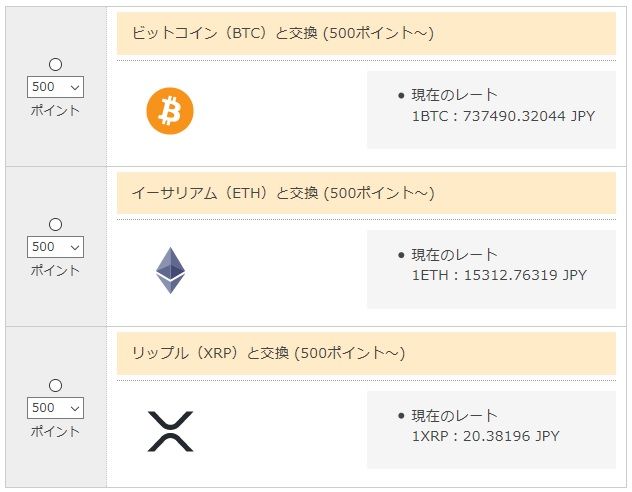Click the イーサリアム（ETH）と交換 header
632x492 pixels.
click(x=282, y=193)
